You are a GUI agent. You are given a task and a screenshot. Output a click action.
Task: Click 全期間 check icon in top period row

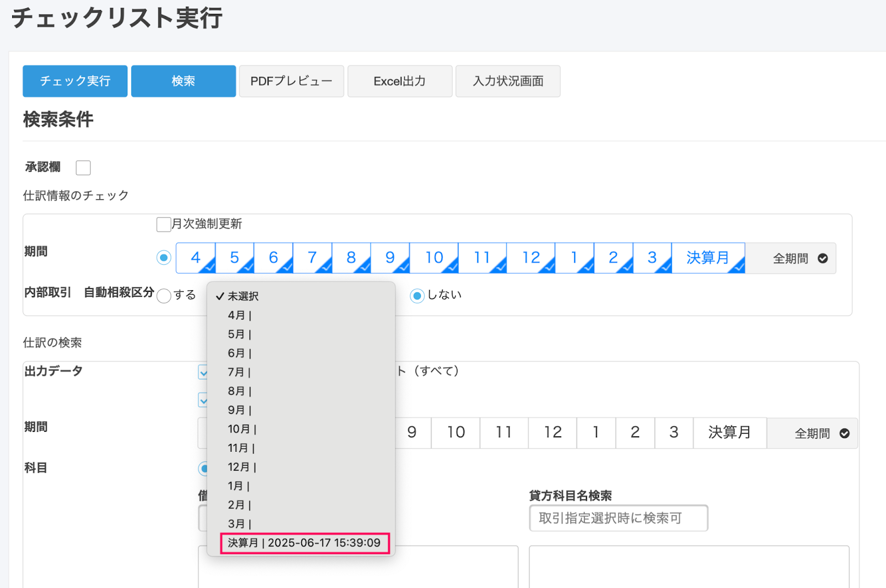pyautogui.click(x=822, y=259)
